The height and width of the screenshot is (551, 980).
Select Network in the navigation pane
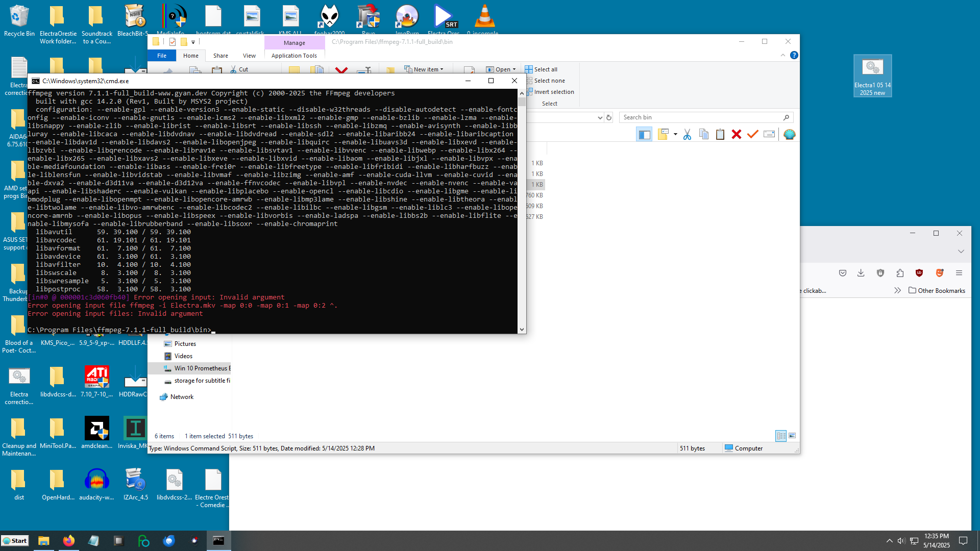[177, 397]
